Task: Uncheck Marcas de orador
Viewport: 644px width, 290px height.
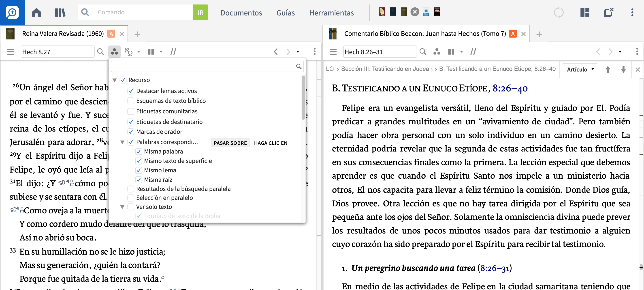Action: (x=131, y=132)
